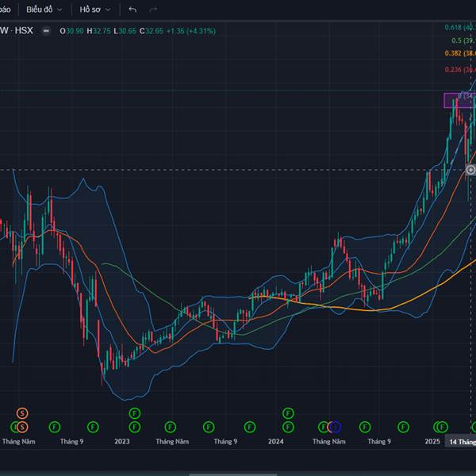Image resolution: width=476 pixels, height=476 pixels.
Task: Open the lower F event marker above 2024
Action: 288,427
